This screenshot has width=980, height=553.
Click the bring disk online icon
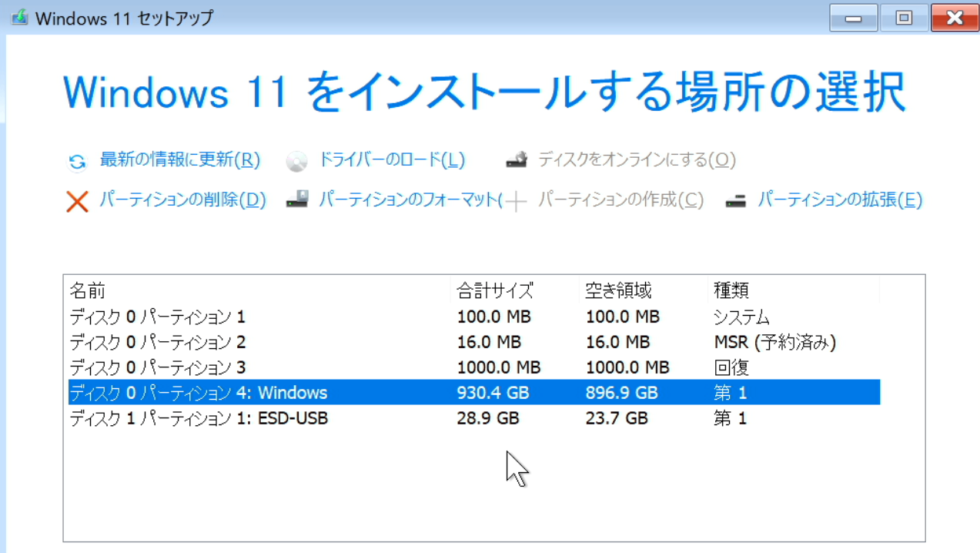(x=517, y=160)
